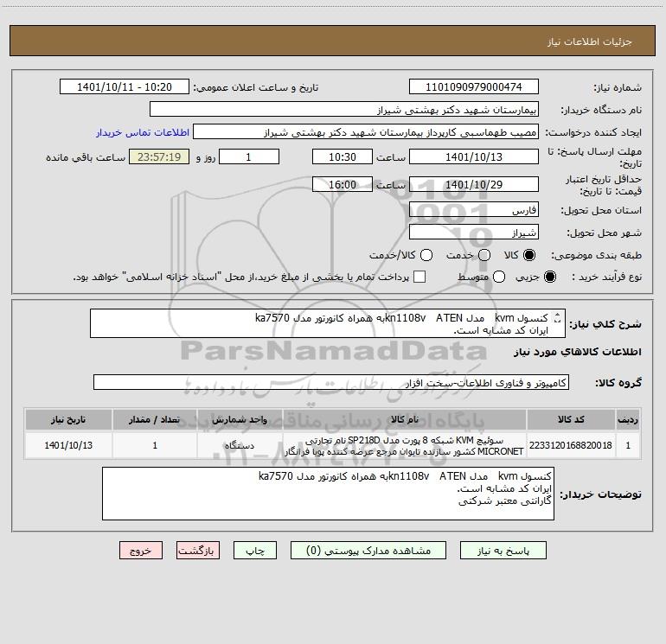Click the چاپ print button
This screenshot has width=666, height=644.
click(255, 550)
